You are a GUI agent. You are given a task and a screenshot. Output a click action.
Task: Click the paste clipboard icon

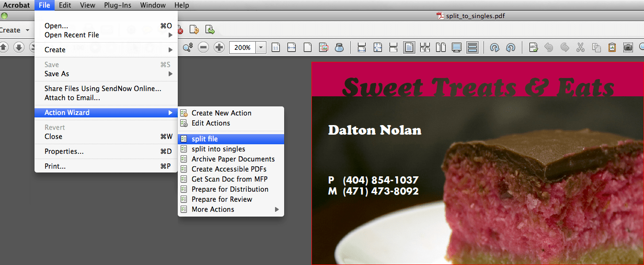pos(612,47)
